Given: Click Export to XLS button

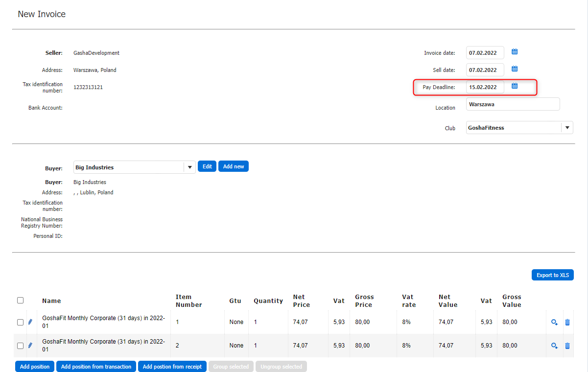Looking at the screenshot, I should point(552,275).
